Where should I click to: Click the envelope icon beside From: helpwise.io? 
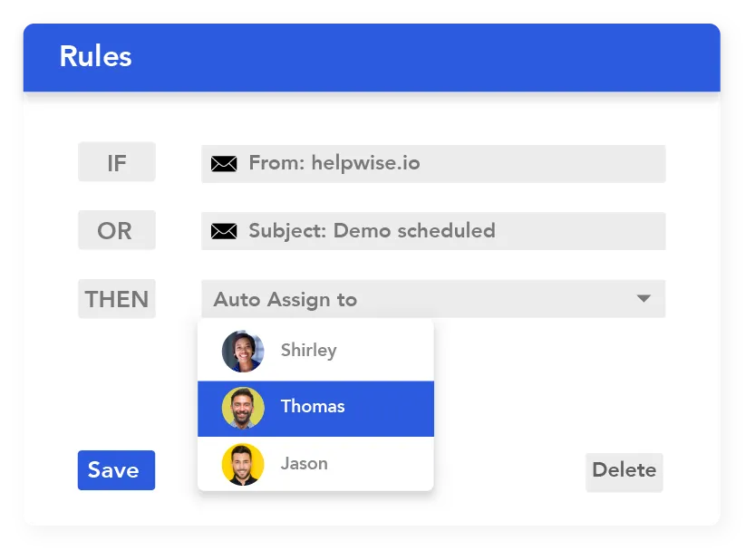pos(224,164)
